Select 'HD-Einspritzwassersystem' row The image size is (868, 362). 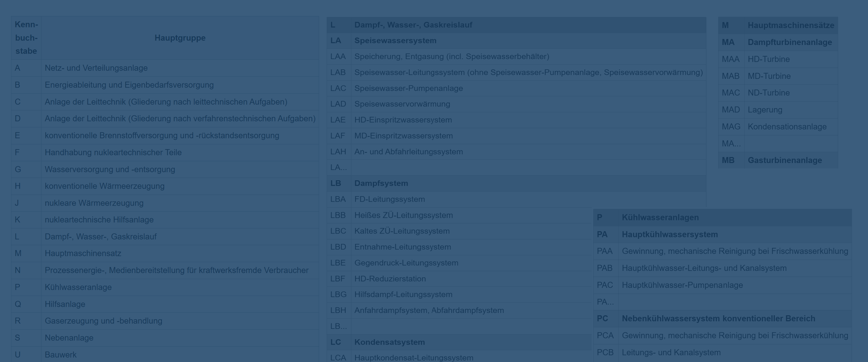point(403,120)
